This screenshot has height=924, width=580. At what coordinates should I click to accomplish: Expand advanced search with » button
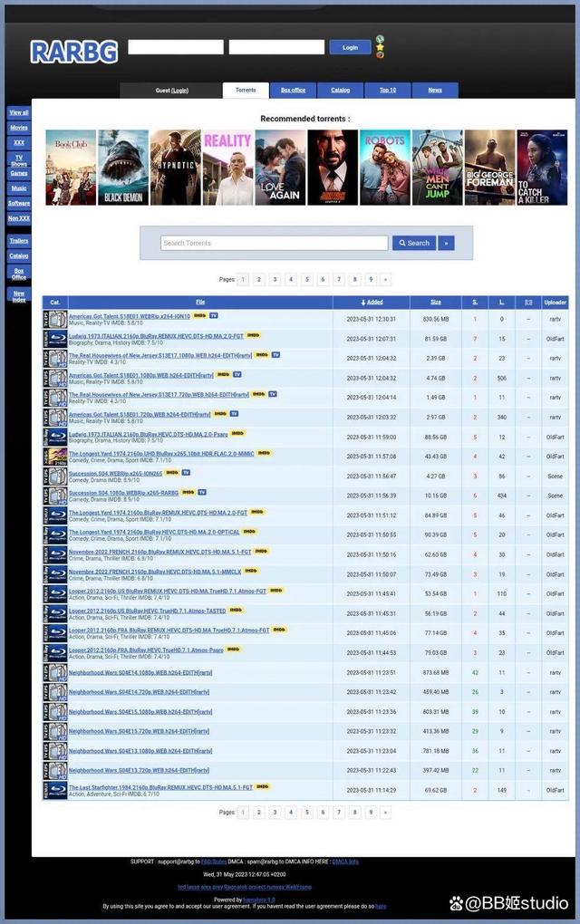pyautogui.click(x=446, y=243)
